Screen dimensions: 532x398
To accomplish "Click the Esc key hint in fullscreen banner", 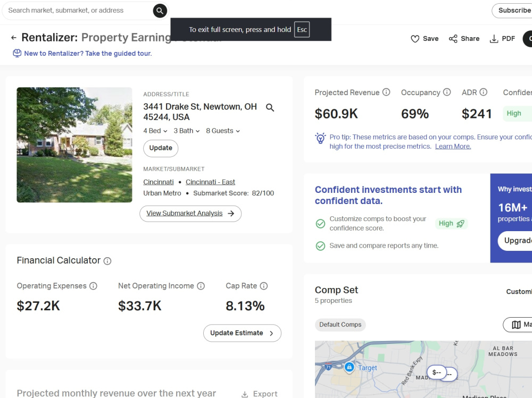I will tap(302, 30).
